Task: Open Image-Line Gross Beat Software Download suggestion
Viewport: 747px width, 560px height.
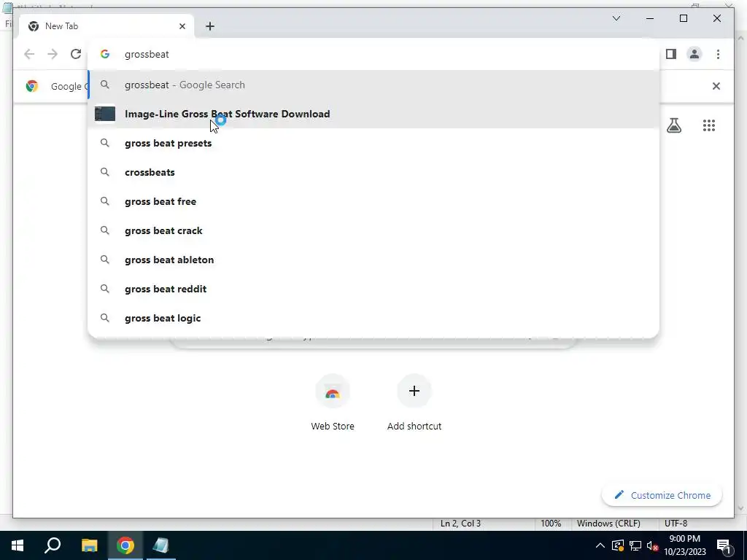Action: tap(374, 114)
